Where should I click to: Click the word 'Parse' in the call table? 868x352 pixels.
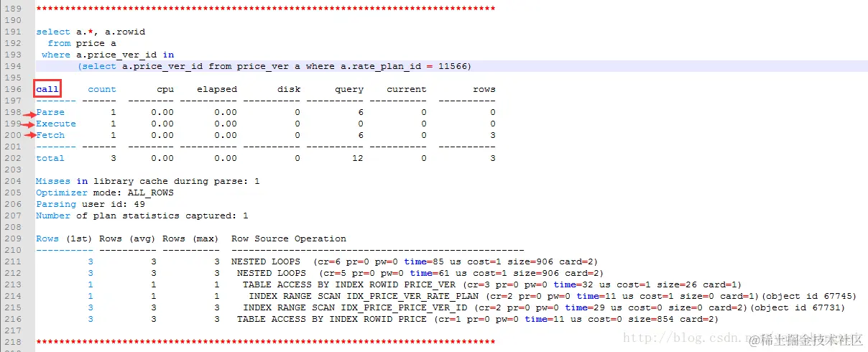(50, 112)
